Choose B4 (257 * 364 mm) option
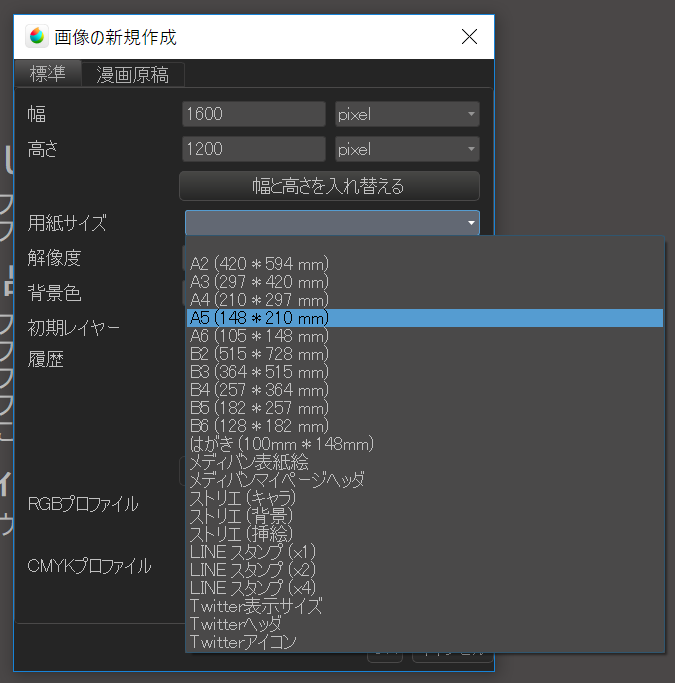This screenshot has height=683, width=675. [x=425, y=390]
